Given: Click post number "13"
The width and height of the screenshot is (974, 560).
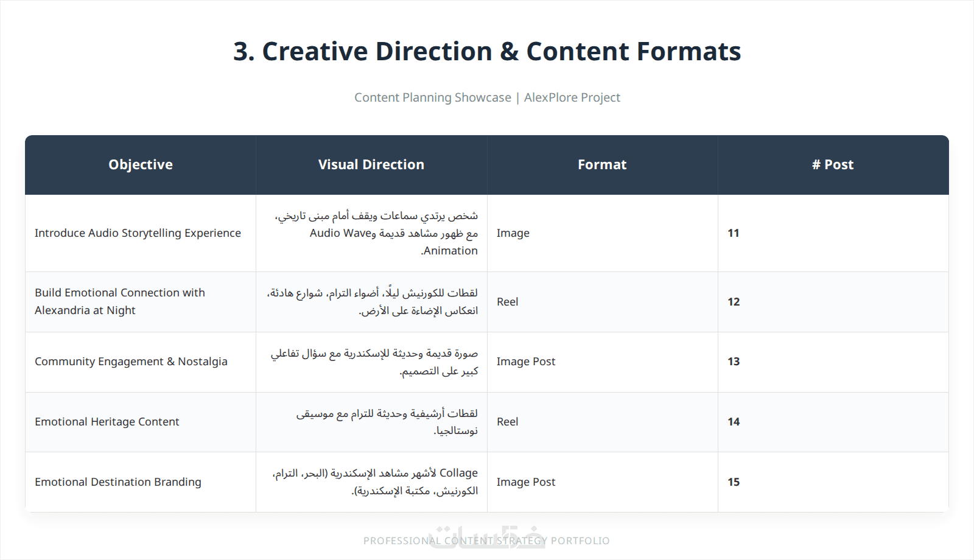Looking at the screenshot, I should pos(734,362).
